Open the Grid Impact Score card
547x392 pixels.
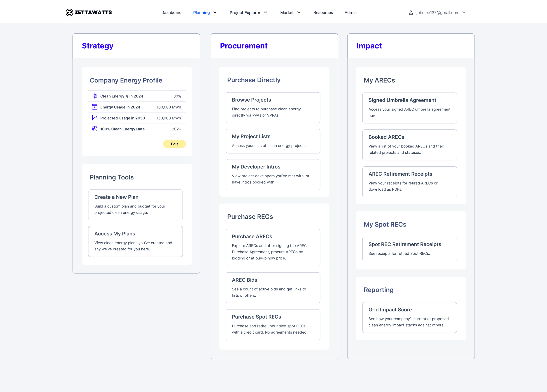click(409, 317)
